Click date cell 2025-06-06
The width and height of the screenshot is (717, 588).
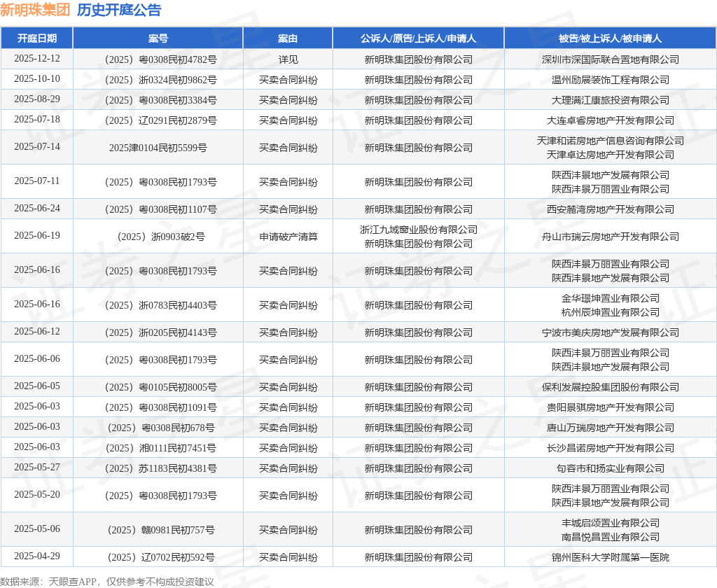click(x=37, y=358)
